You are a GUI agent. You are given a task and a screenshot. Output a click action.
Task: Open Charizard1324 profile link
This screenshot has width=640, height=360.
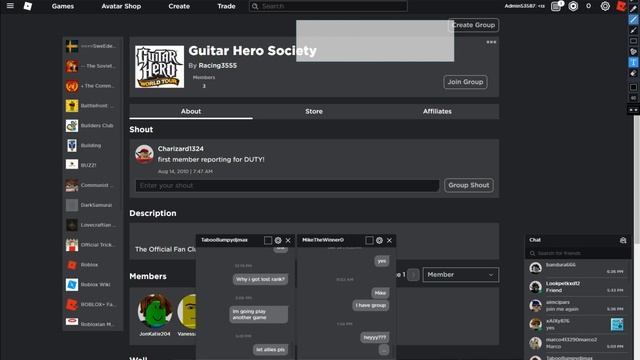coord(180,149)
